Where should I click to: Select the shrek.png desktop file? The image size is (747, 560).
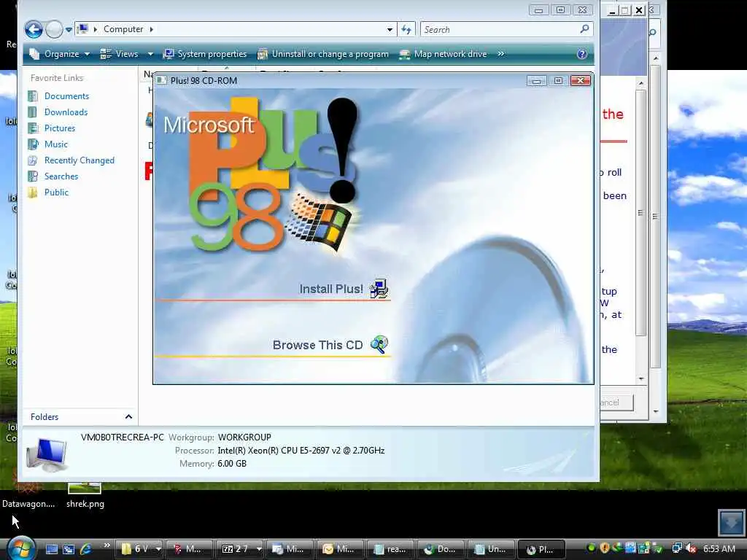85,495
